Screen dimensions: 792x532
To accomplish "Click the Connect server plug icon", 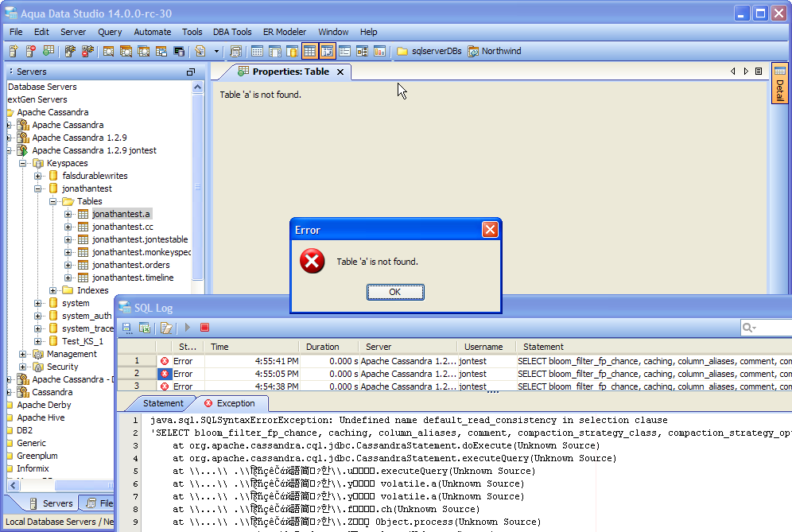I will [x=70, y=51].
